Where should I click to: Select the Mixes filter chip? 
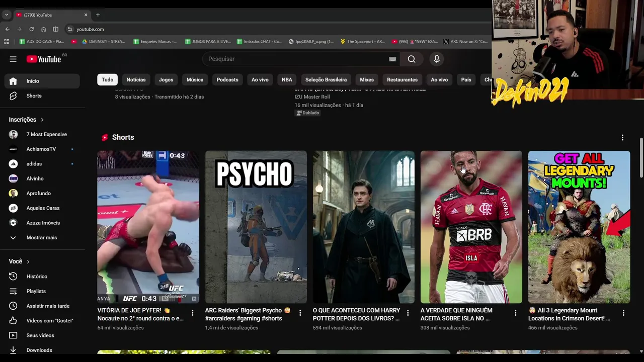(x=367, y=79)
